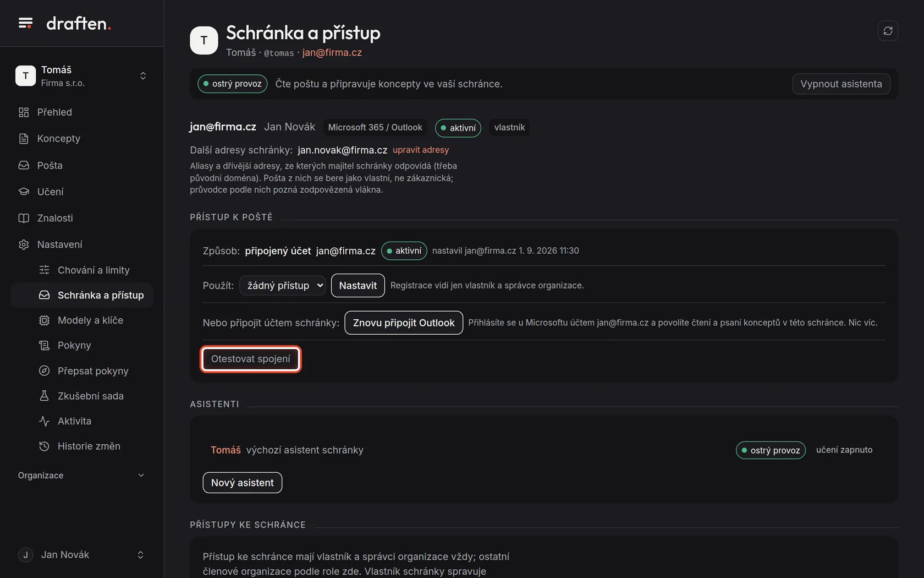
Task: Click the Znovu připojit Outlook button
Action: 404,323
